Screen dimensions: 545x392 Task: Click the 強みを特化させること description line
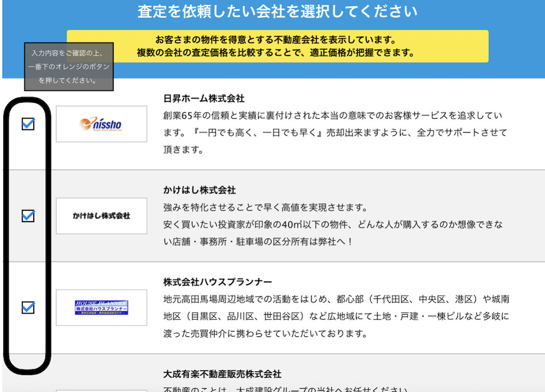tap(265, 207)
